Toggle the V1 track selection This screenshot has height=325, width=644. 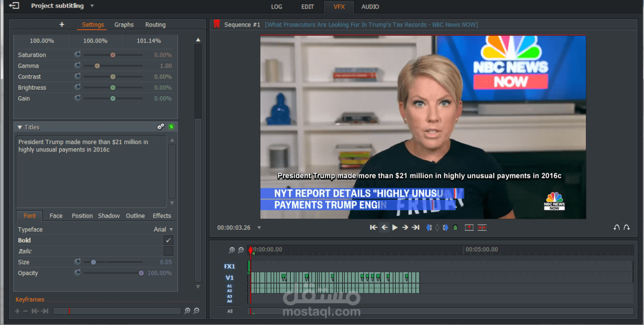229,278
